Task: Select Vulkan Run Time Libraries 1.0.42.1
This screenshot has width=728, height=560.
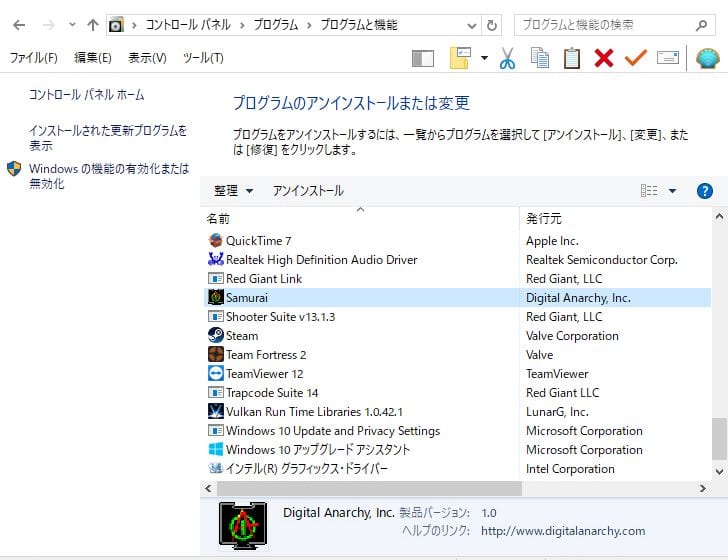Action: (x=457, y=412)
